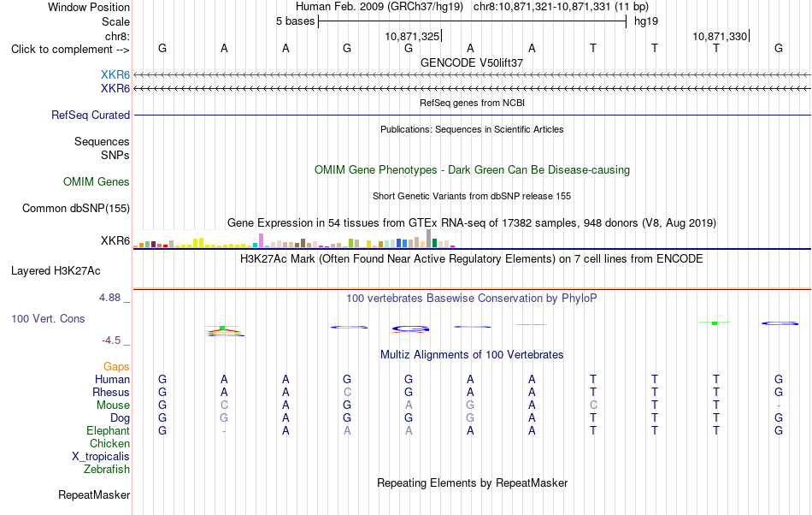Click the SNPs label on the left

(115, 155)
